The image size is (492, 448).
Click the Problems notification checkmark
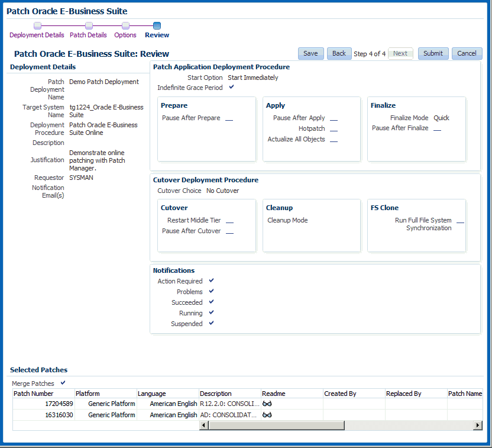coord(212,291)
